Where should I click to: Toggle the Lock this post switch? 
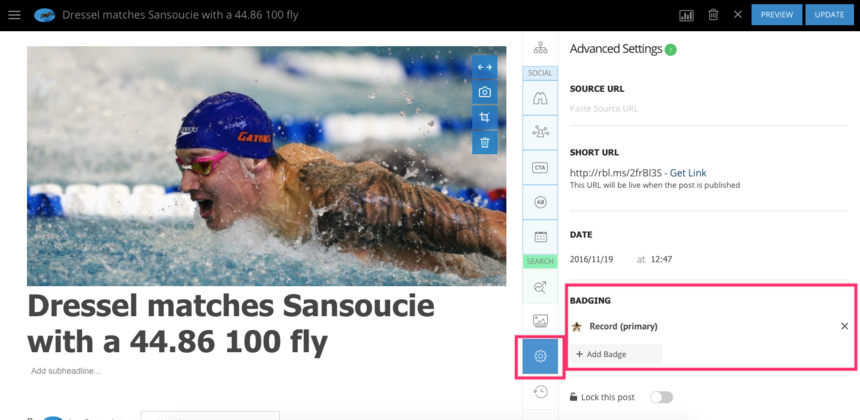(x=661, y=397)
